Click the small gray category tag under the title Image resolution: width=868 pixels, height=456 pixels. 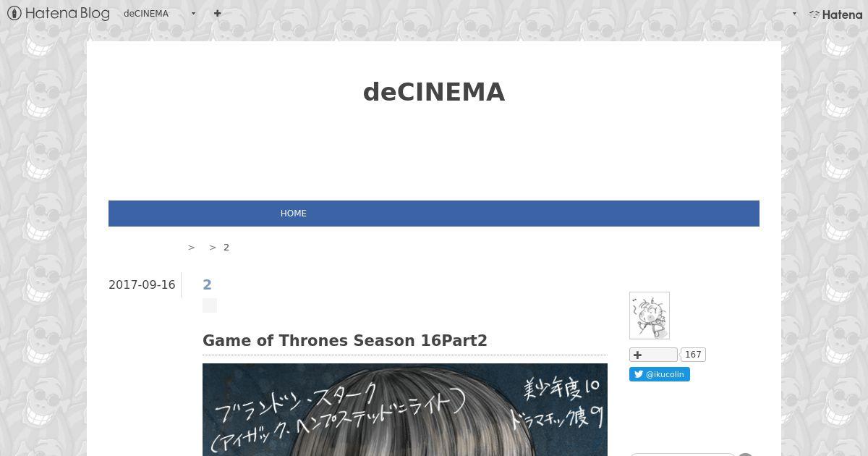[210, 305]
